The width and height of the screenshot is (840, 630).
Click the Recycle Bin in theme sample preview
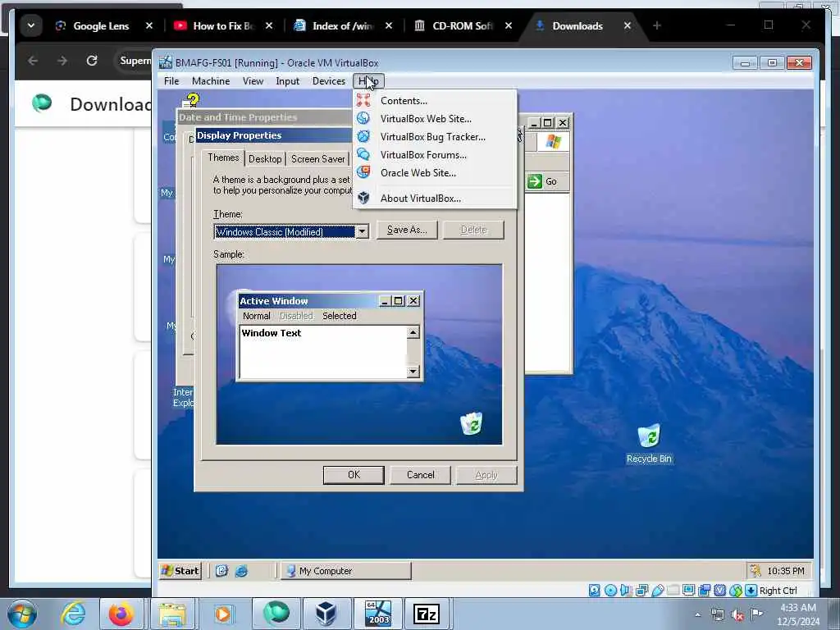472,423
